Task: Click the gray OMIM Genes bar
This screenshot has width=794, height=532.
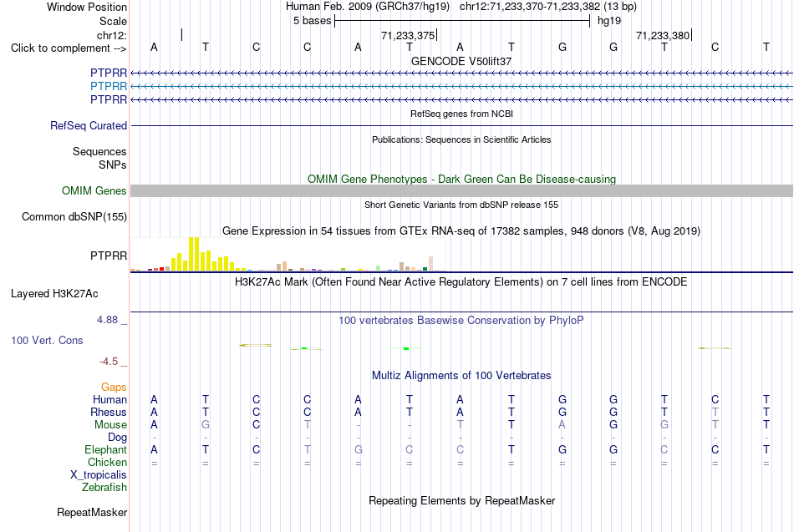Action: pyautogui.click(x=461, y=190)
